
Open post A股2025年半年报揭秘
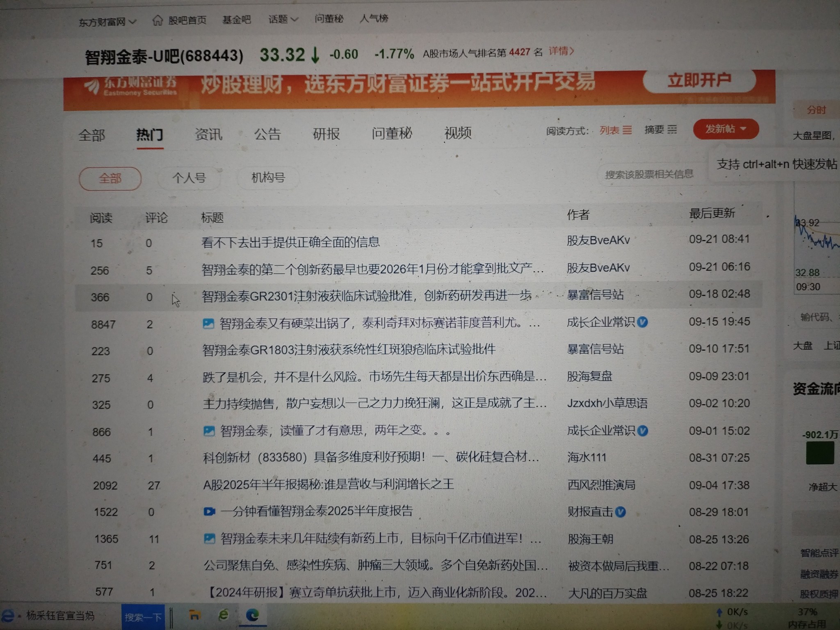[x=329, y=484]
